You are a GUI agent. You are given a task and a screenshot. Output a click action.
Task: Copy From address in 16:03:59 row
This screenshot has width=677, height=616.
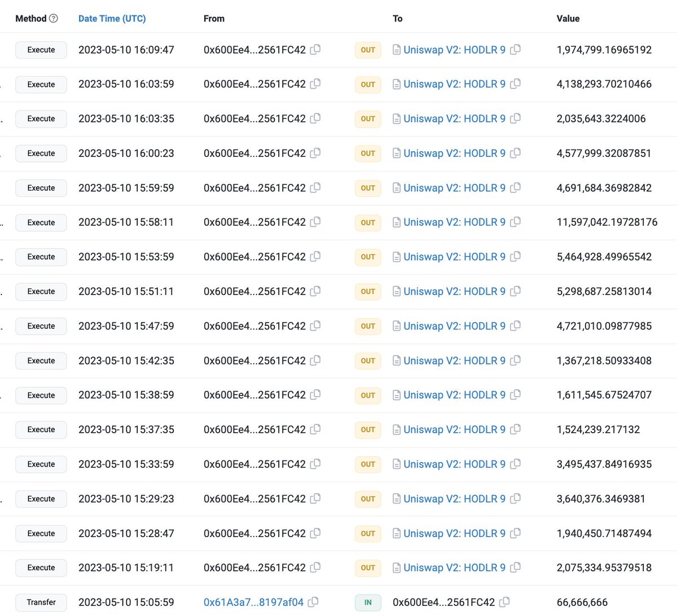(x=315, y=84)
